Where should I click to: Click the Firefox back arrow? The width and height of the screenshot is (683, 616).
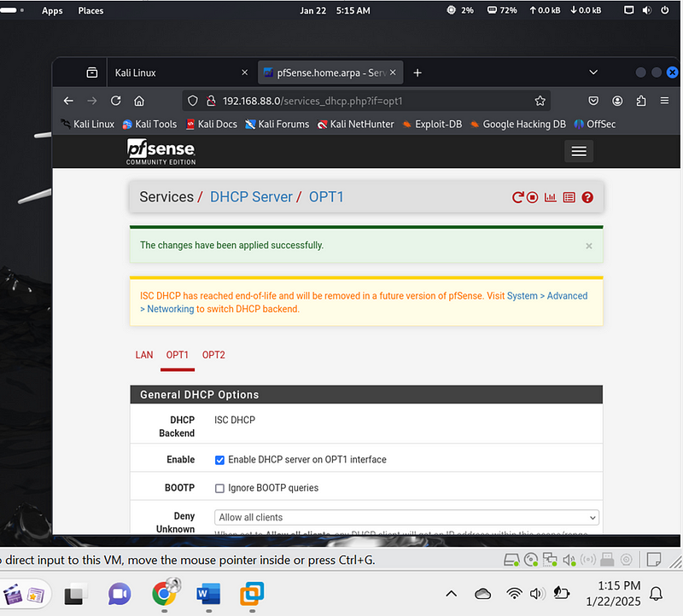click(x=68, y=101)
